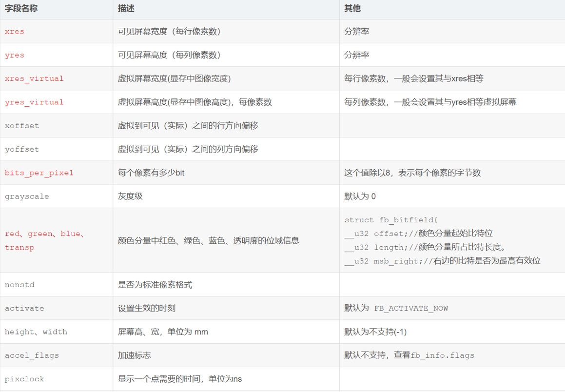
Task: Click description 显示一个点需要的时间，单位为ns
Action: click(180, 379)
